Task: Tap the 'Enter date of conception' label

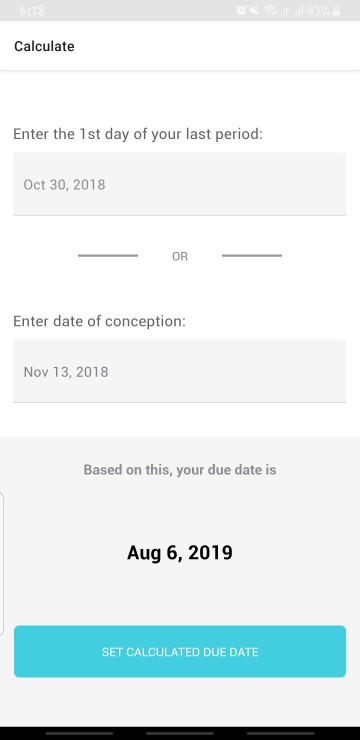Action: (100, 321)
